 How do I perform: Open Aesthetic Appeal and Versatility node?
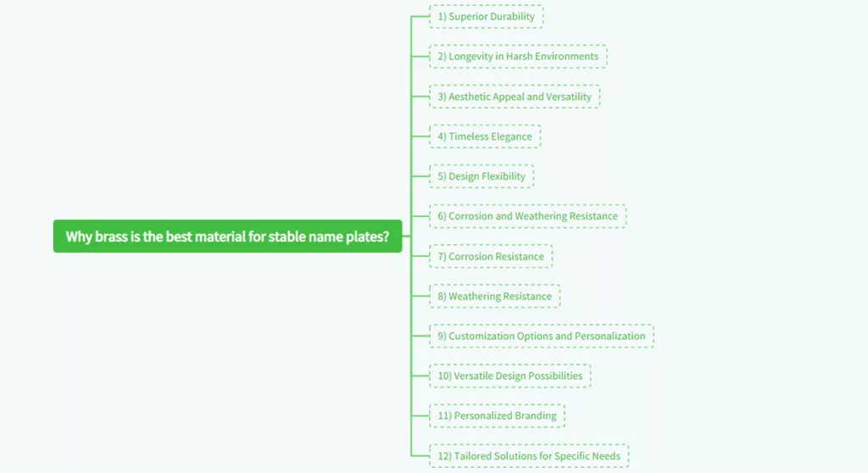tap(515, 97)
